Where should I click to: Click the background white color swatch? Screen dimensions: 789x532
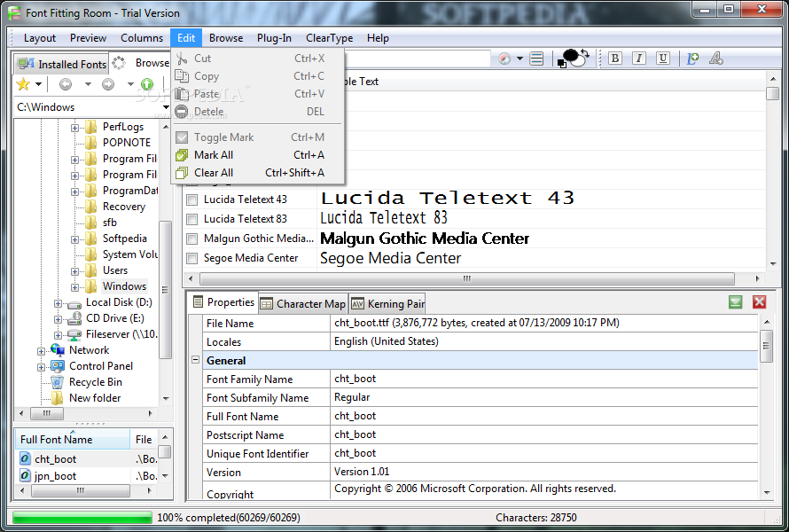580,61
